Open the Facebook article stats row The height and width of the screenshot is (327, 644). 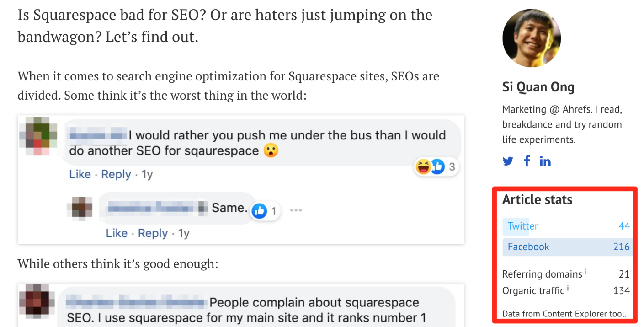[x=566, y=247]
